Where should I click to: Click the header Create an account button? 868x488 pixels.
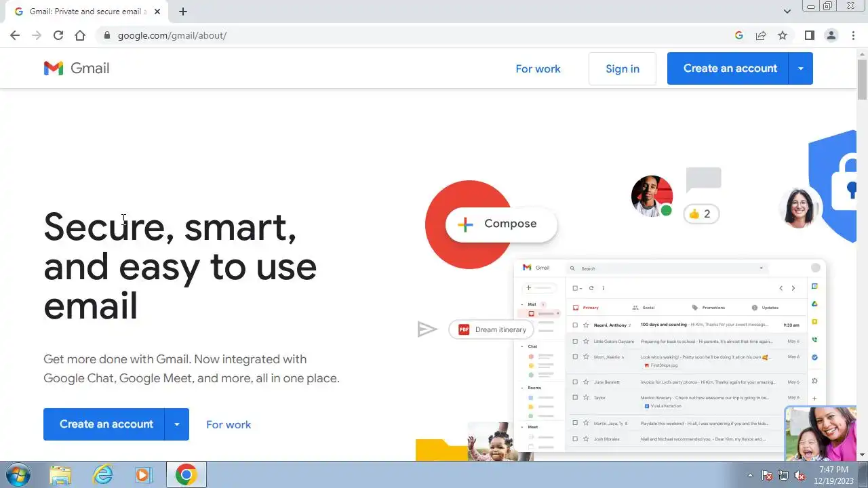(x=728, y=68)
